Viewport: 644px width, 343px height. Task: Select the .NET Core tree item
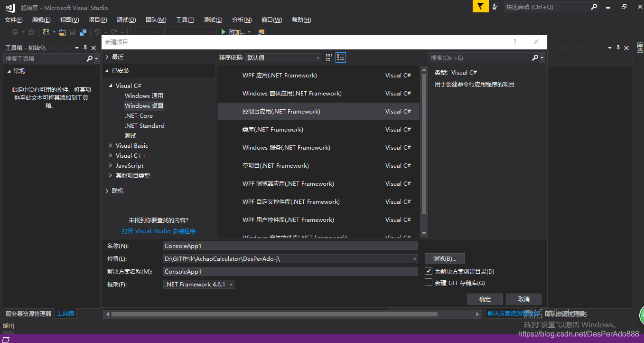click(139, 116)
